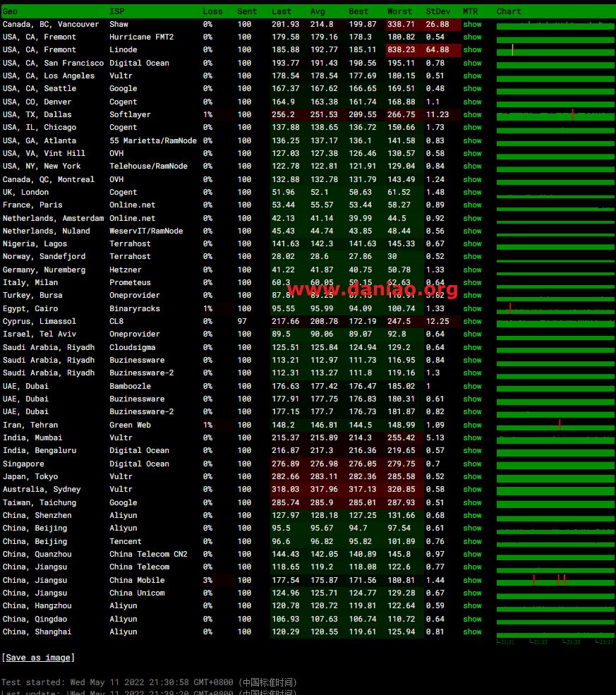Open MTR for Seattle Google row

point(473,89)
